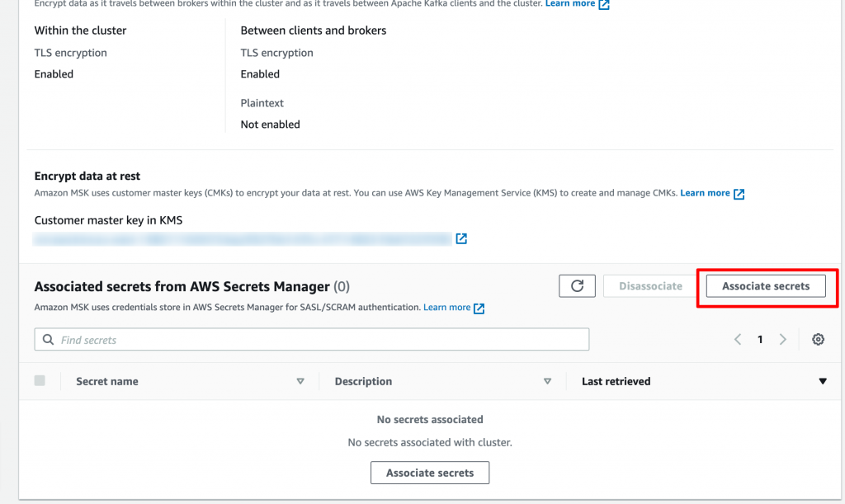This screenshot has height=504, width=845.
Task: Click the external link icon beside the KMS key
Action: [461, 238]
